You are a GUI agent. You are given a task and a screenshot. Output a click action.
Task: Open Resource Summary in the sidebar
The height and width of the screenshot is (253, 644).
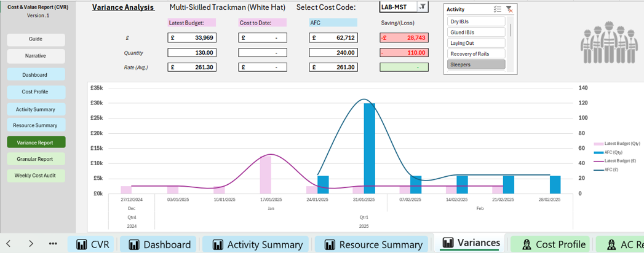pyautogui.click(x=36, y=125)
